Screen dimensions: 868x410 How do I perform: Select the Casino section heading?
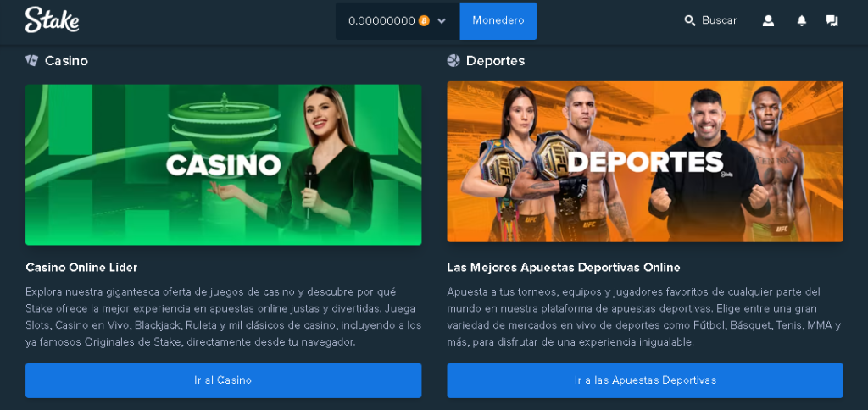pos(66,61)
